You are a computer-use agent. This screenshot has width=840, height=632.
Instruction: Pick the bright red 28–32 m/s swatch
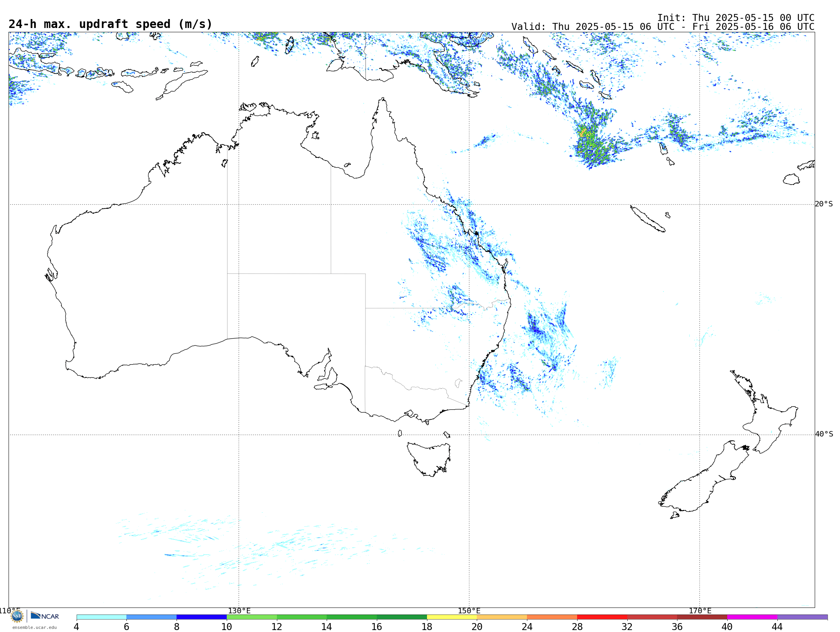click(602, 617)
